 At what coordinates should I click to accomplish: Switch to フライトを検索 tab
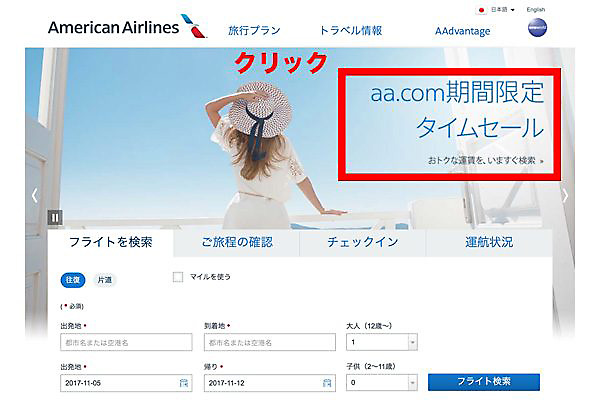point(111,242)
